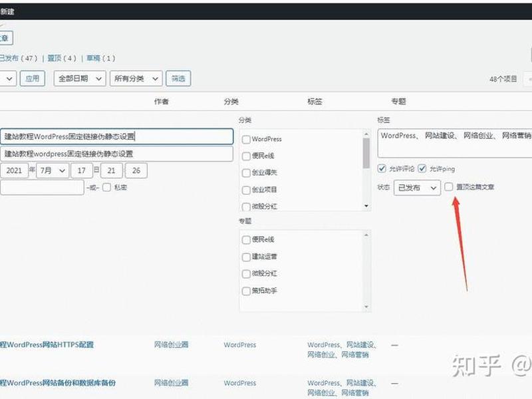Show 置顶 (4) sticky posts
Viewport: 532px width, 399px height.
62,59
